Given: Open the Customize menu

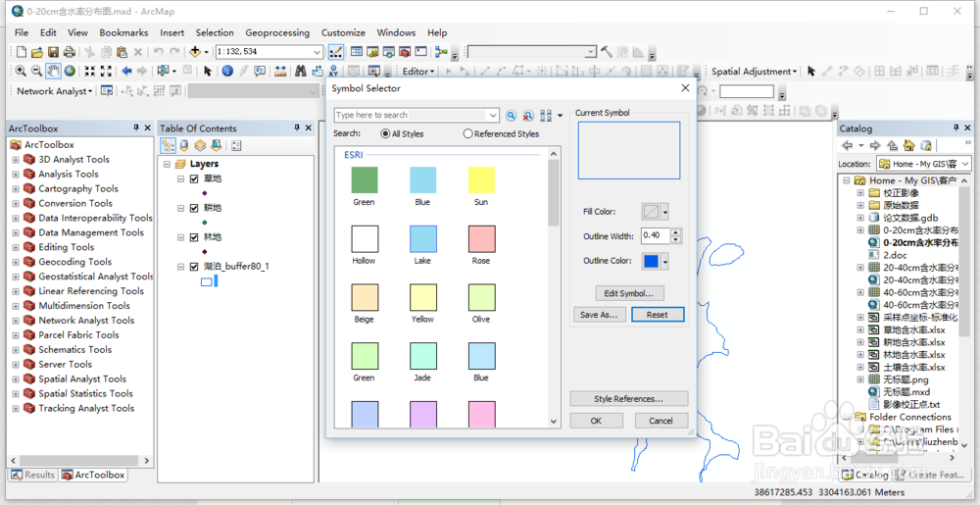Looking at the screenshot, I should pos(343,32).
